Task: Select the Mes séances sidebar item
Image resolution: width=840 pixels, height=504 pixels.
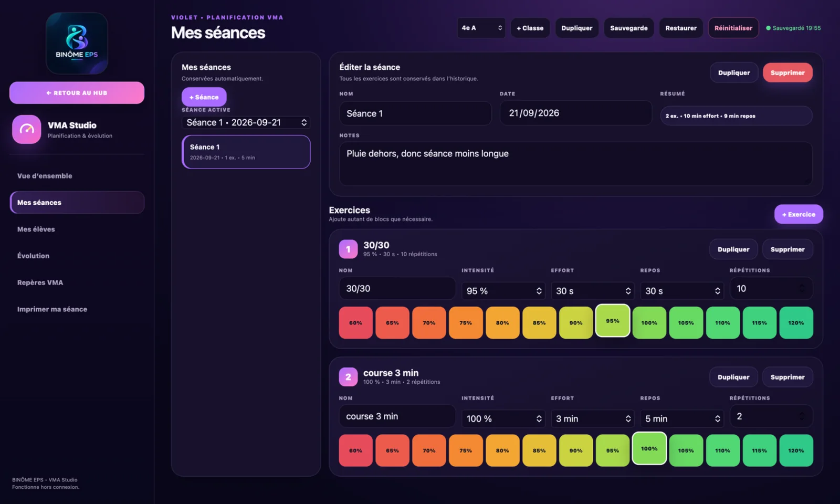Action: click(77, 203)
